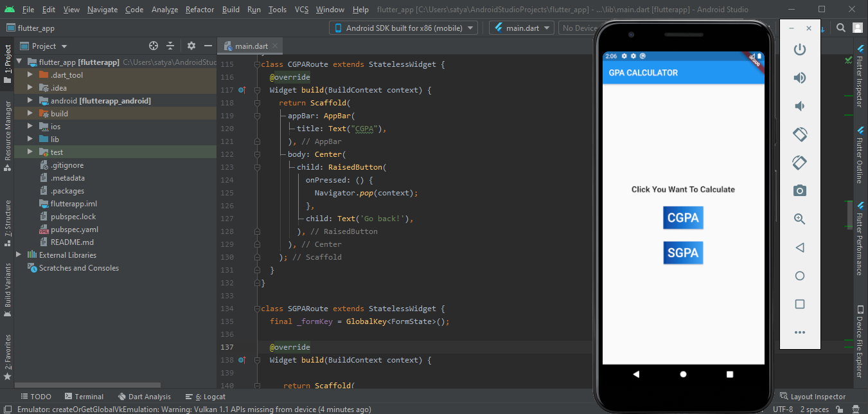Toggle the Flutter Inspector side panel
Image resolution: width=868 pixels, height=414 pixels.
point(859,76)
